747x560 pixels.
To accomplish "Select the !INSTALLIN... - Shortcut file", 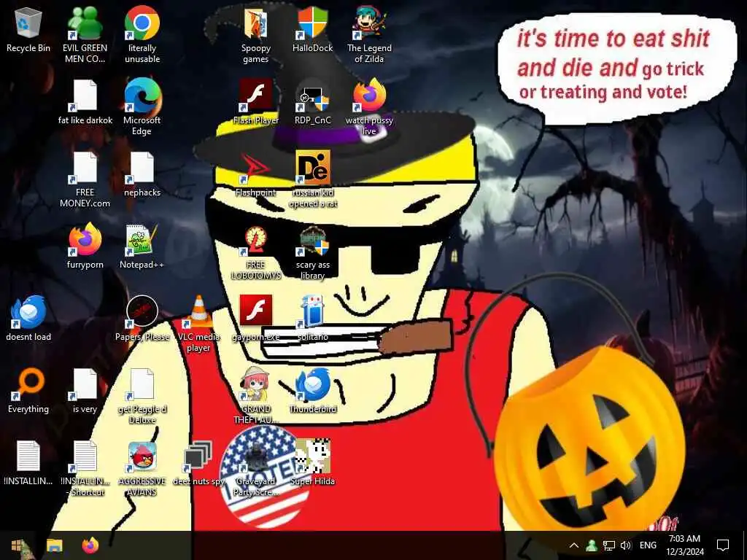I will pyautogui.click(x=85, y=469).
